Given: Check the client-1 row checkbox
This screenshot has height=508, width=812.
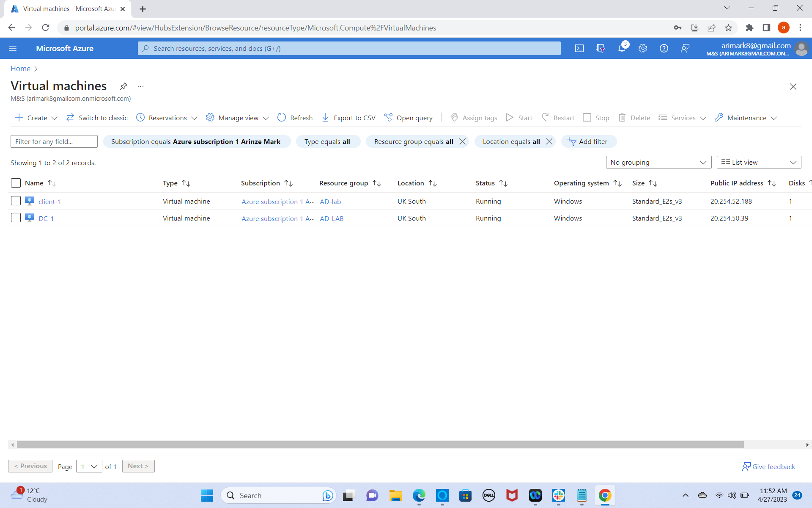Looking at the screenshot, I should (16, 201).
